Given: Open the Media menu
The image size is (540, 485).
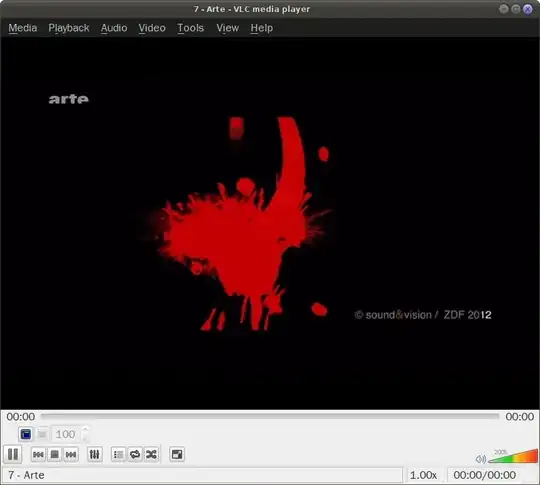Looking at the screenshot, I should (23, 28).
